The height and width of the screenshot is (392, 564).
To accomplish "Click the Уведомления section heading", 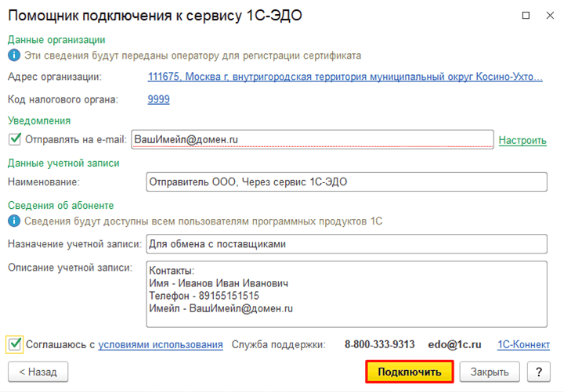I will coord(39,120).
